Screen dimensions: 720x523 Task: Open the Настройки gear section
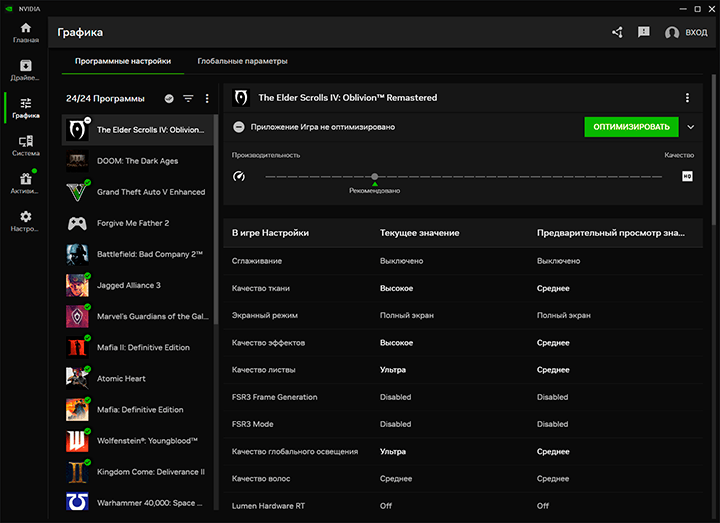pos(26,221)
